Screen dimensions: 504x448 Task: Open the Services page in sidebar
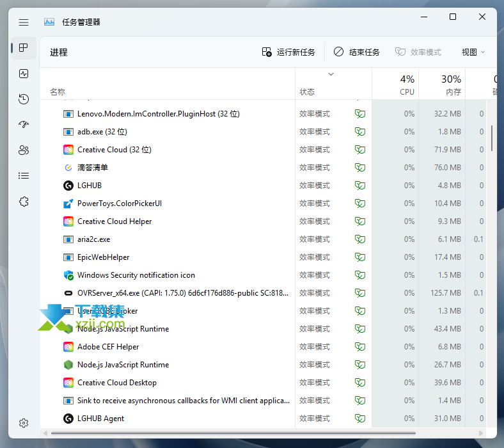pos(24,202)
